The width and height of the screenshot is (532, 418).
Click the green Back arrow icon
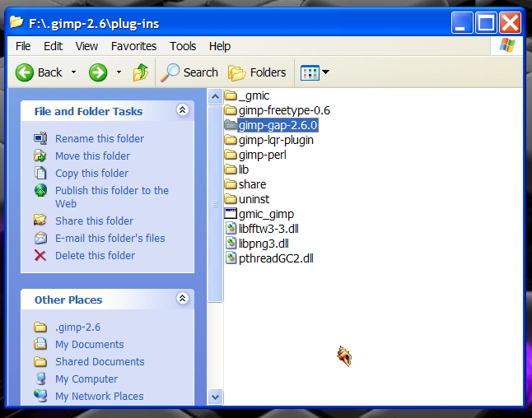tap(25, 72)
